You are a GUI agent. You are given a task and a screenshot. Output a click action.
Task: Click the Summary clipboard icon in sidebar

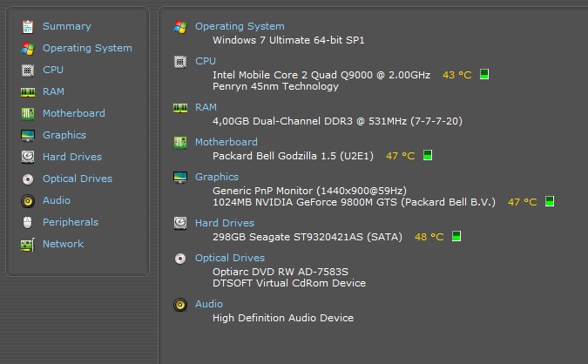click(28, 27)
